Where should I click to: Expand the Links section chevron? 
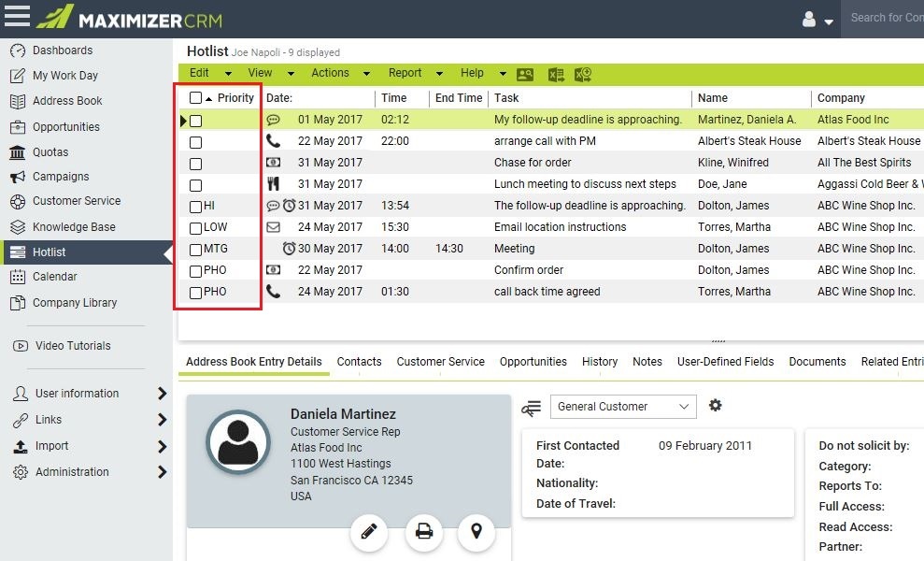(162, 420)
